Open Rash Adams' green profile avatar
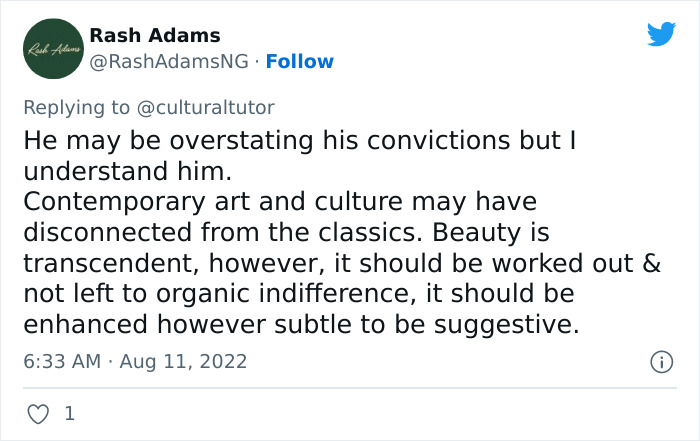The width and height of the screenshot is (700, 441). pyautogui.click(x=53, y=49)
